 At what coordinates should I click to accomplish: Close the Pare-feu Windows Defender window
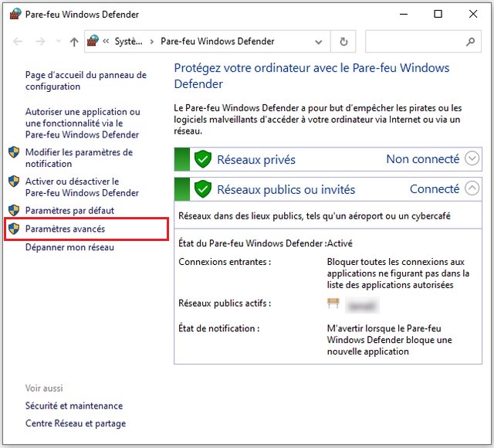pos(473,14)
